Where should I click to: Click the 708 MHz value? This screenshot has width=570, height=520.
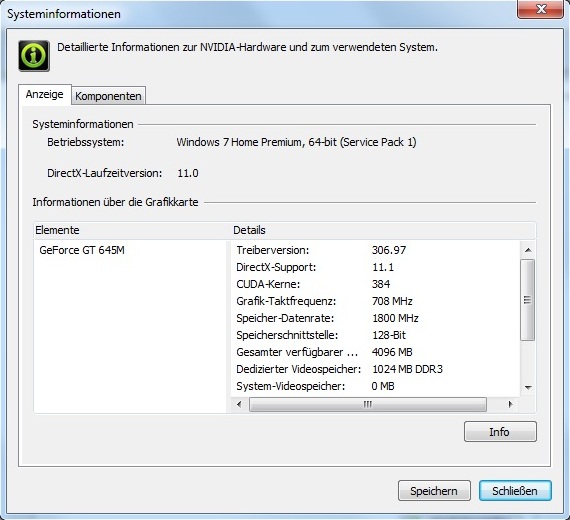(392, 301)
